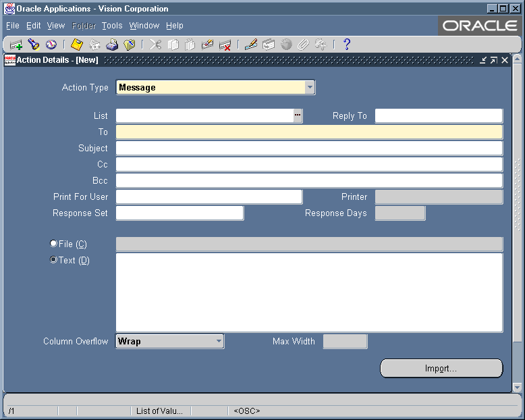
Task: Click the Translations globe icon
Action: (x=286, y=45)
